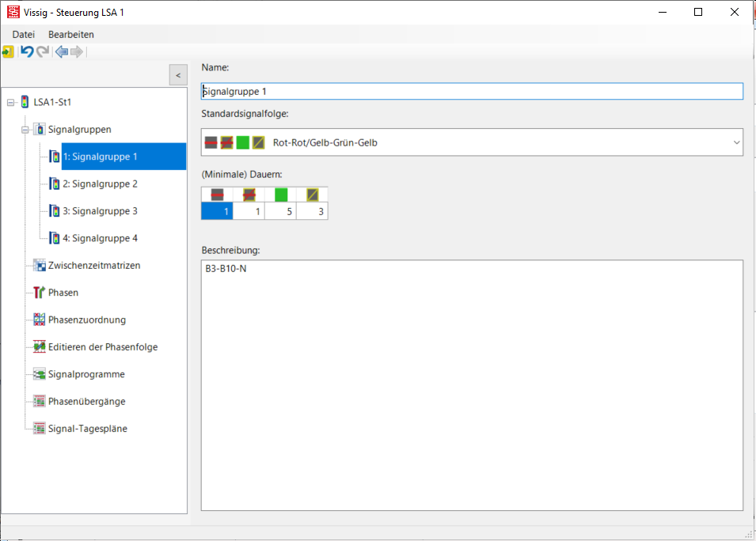Open Signalprogramme tree entry

pyautogui.click(x=86, y=374)
